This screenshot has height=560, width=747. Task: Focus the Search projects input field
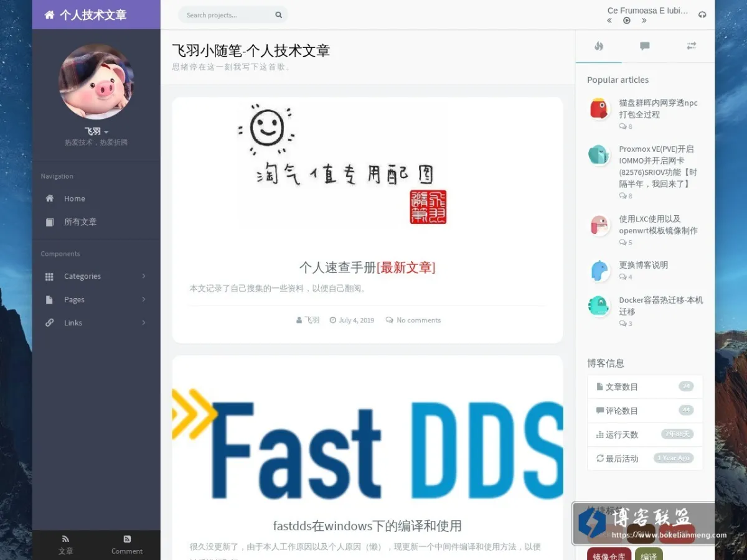click(227, 15)
